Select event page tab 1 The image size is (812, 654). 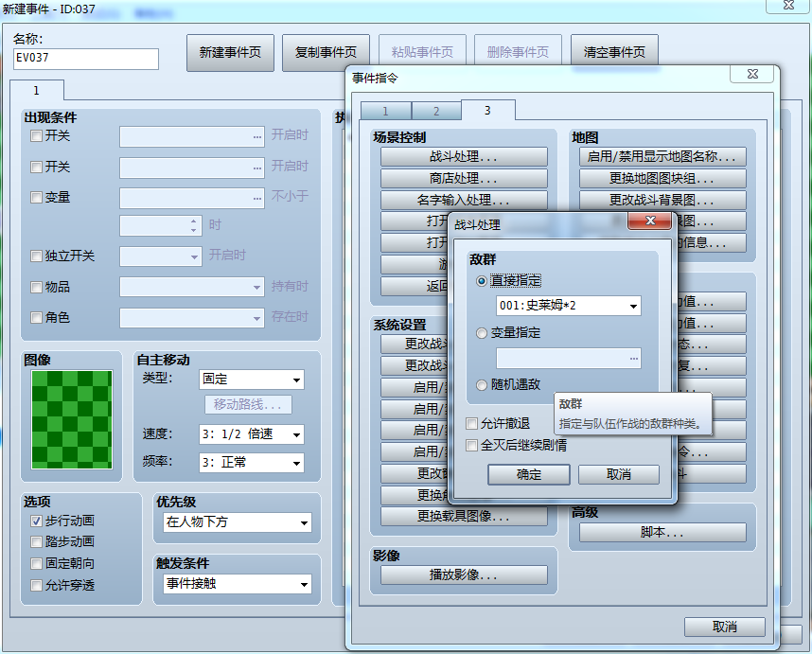[x=36, y=91]
